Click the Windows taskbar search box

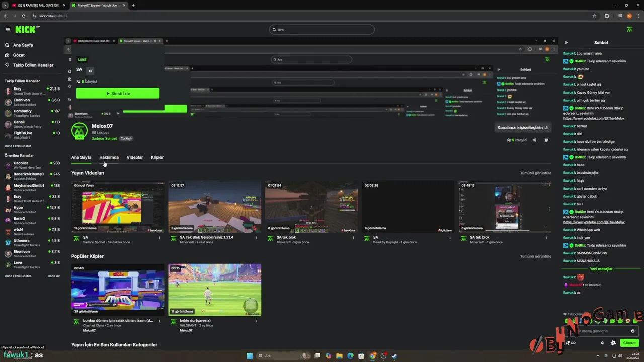point(284,356)
